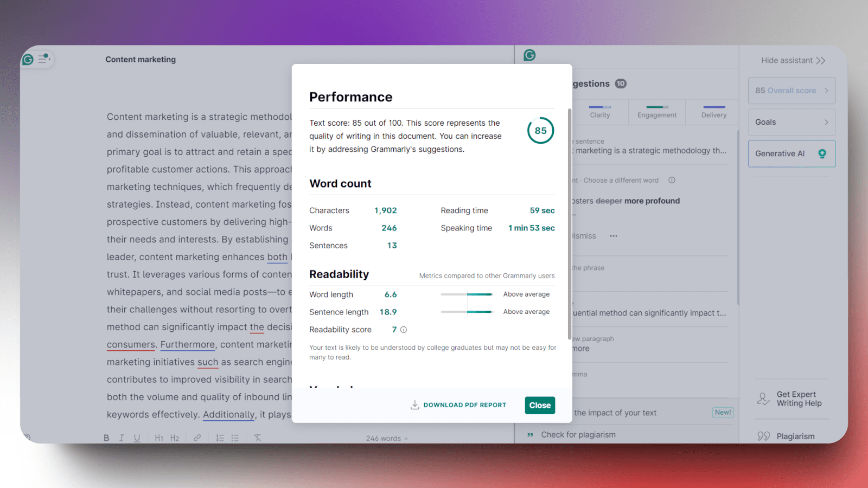
Task: Create a bulleted list
Action: click(235, 438)
